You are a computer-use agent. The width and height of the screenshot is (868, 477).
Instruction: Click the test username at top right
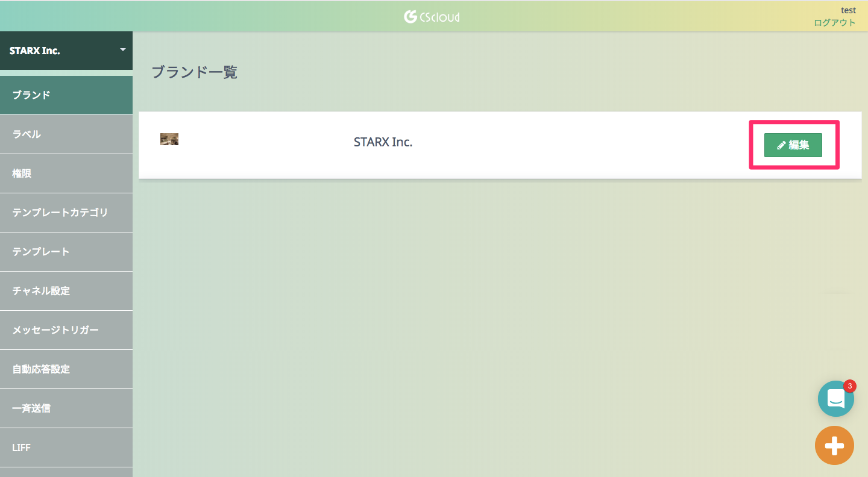(x=848, y=10)
